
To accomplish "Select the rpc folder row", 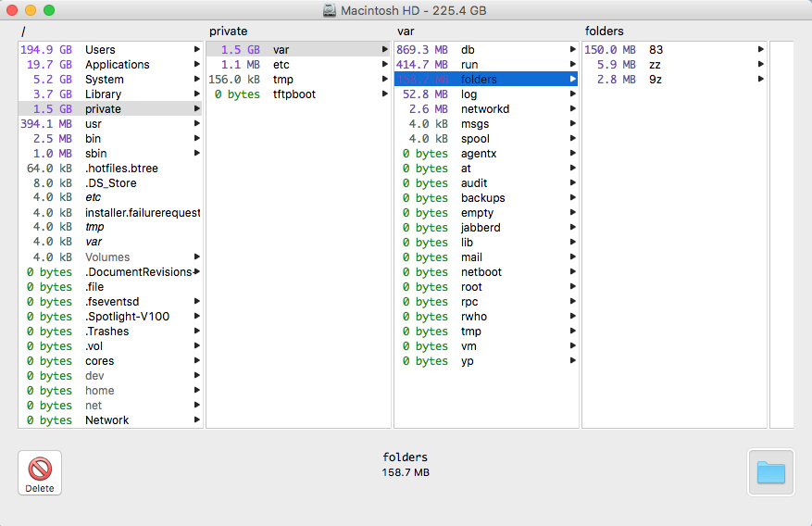I will click(486, 302).
